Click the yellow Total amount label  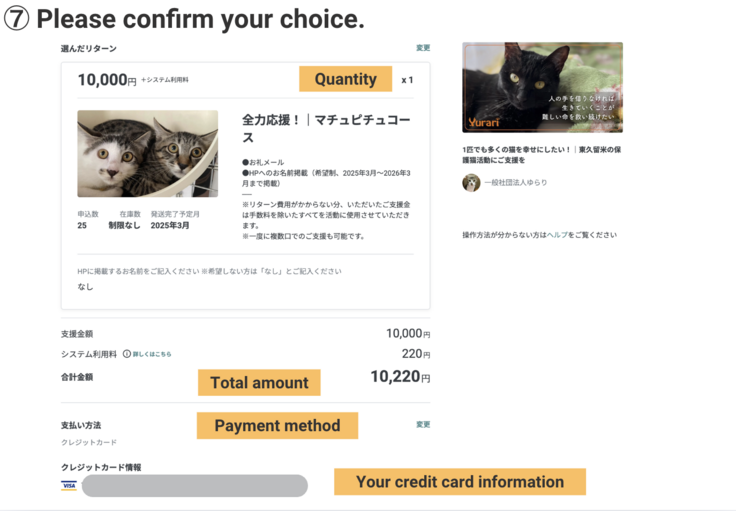[259, 382]
